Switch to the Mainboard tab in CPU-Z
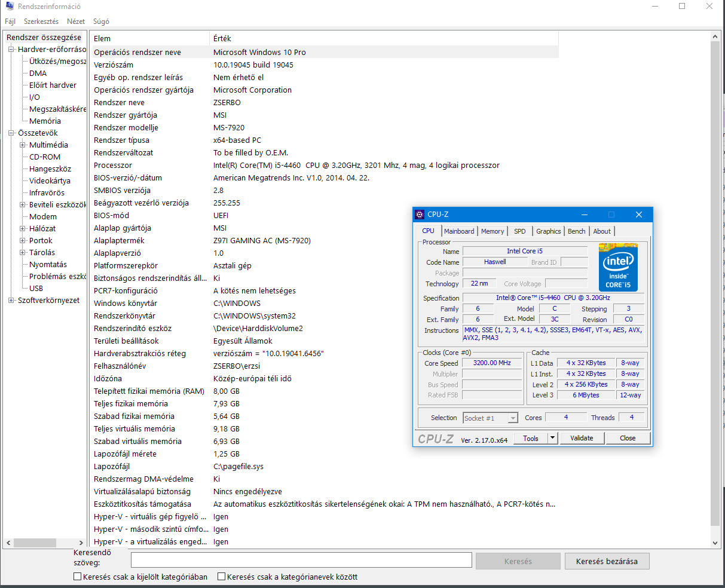725x588 pixels. [459, 231]
